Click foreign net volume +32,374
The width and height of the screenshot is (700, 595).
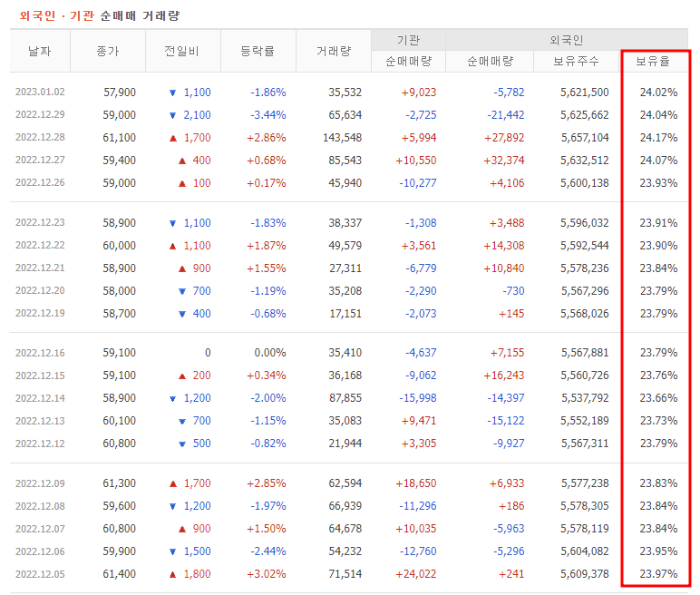504,160
